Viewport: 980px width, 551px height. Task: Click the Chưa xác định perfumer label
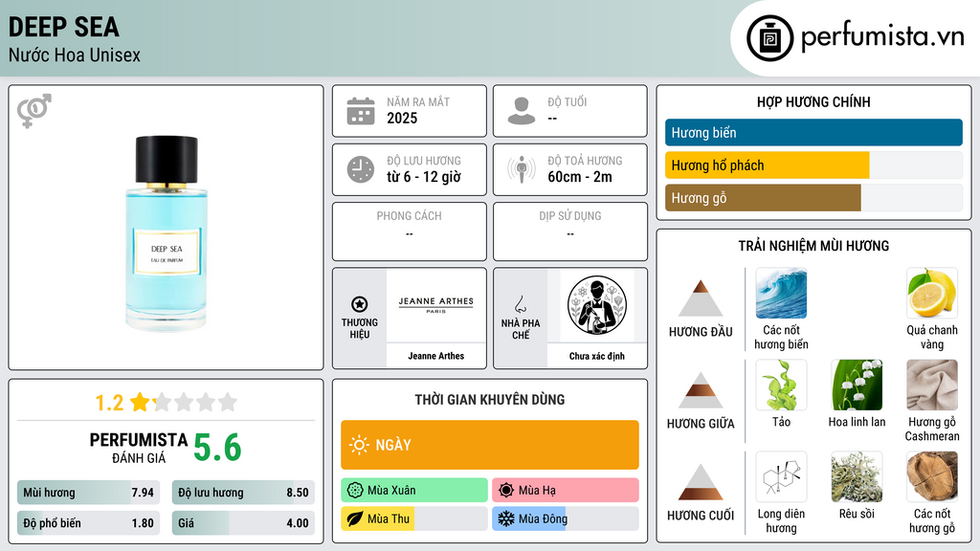pos(597,356)
